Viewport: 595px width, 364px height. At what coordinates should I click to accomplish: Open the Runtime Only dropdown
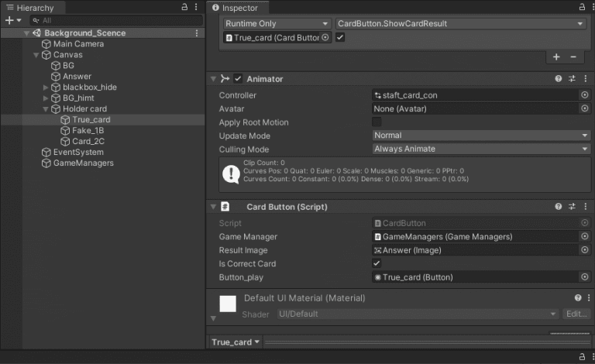point(277,23)
